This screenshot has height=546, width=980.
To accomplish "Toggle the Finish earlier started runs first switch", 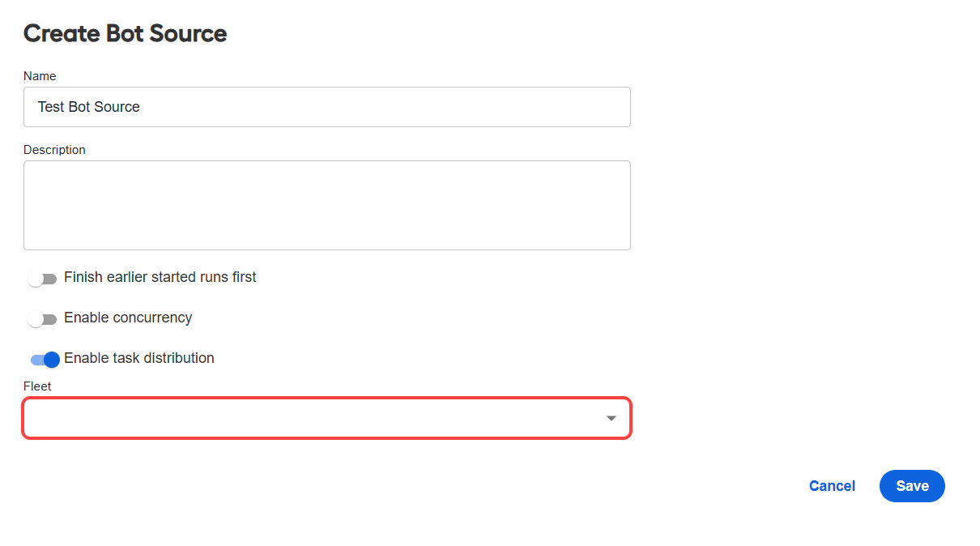I will [42, 279].
